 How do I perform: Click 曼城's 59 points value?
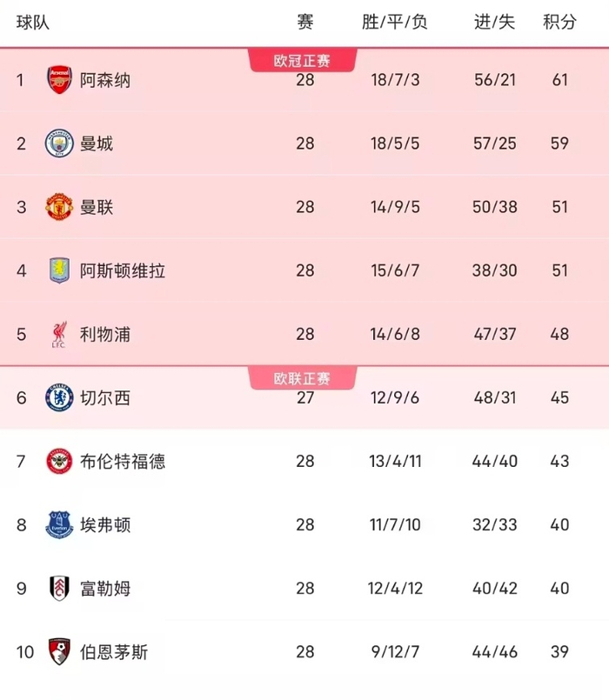click(x=559, y=143)
